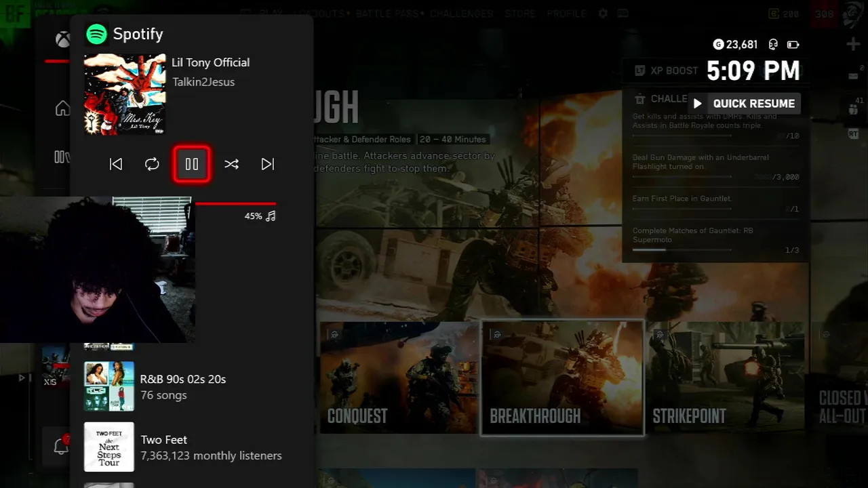This screenshot has height=488, width=868.
Task: Select the Talkin2Jesus track title
Action: pyautogui.click(x=203, y=82)
